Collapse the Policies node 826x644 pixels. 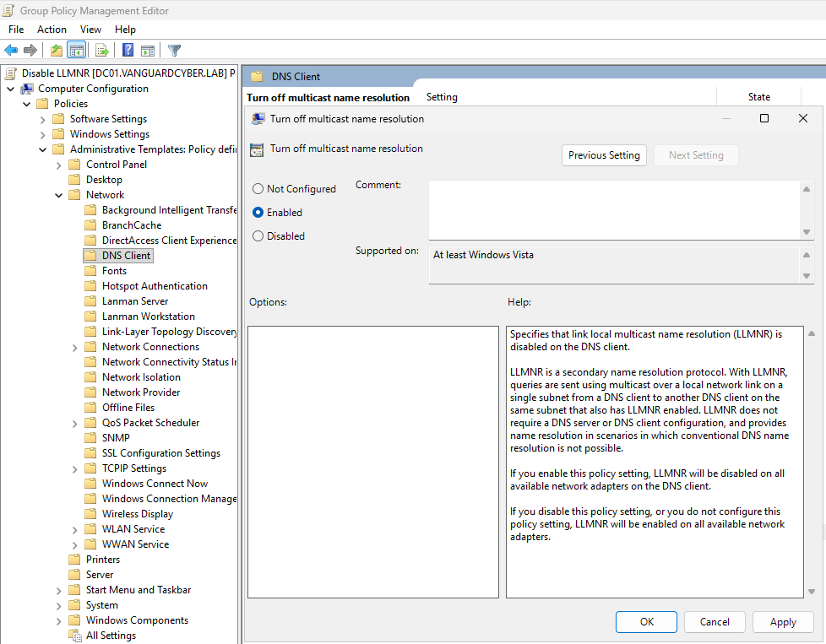(27, 105)
